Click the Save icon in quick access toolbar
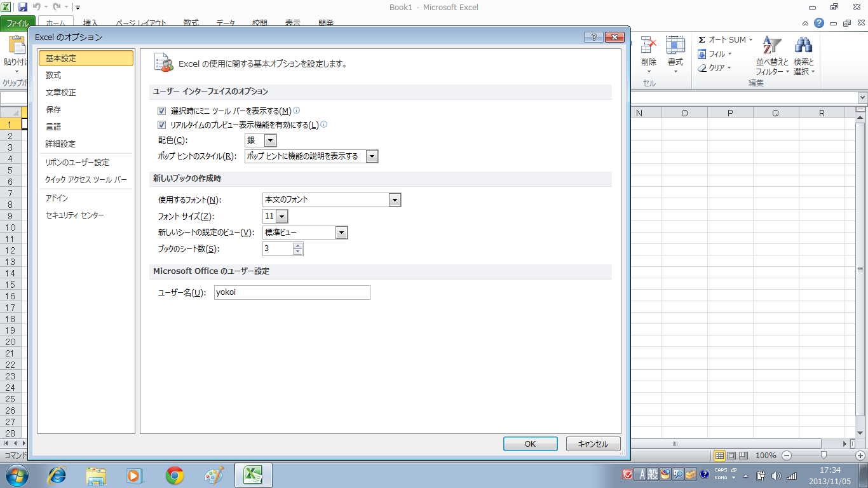Image resolution: width=868 pixels, height=488 pixels. click(23, 8)
